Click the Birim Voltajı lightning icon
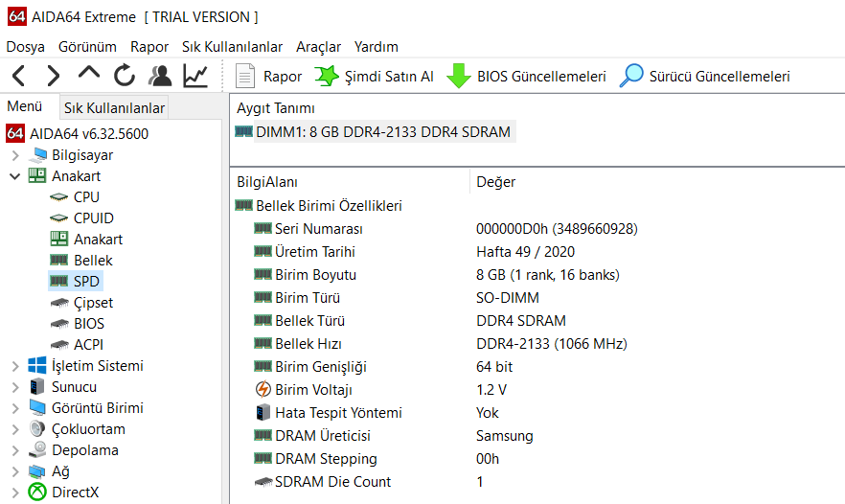Image resolution: width=845 pixels, height=504 pixels. (x=263, y=389)
